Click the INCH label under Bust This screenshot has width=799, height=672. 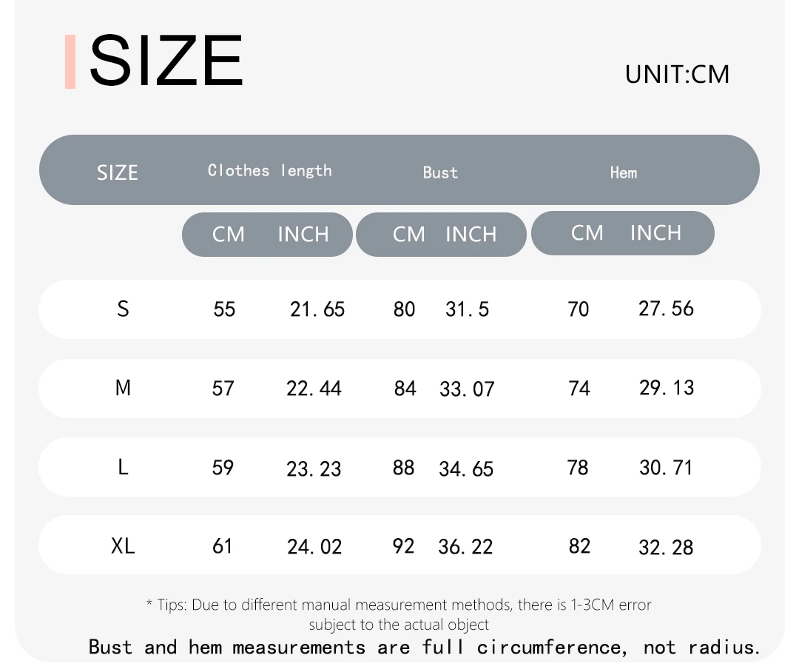(471, 235)
